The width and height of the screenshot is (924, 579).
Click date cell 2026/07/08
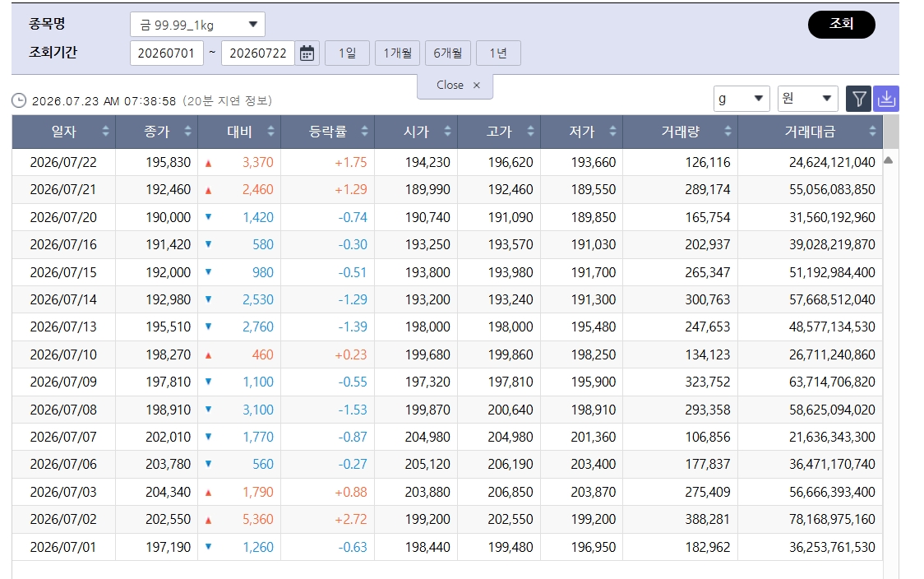pos(63,410)
